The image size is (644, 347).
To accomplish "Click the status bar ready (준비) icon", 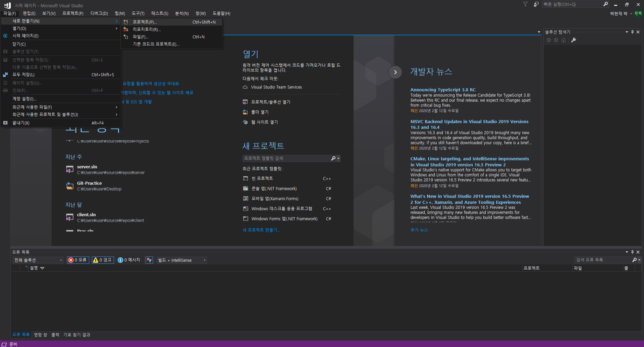I will click(4, 344).
